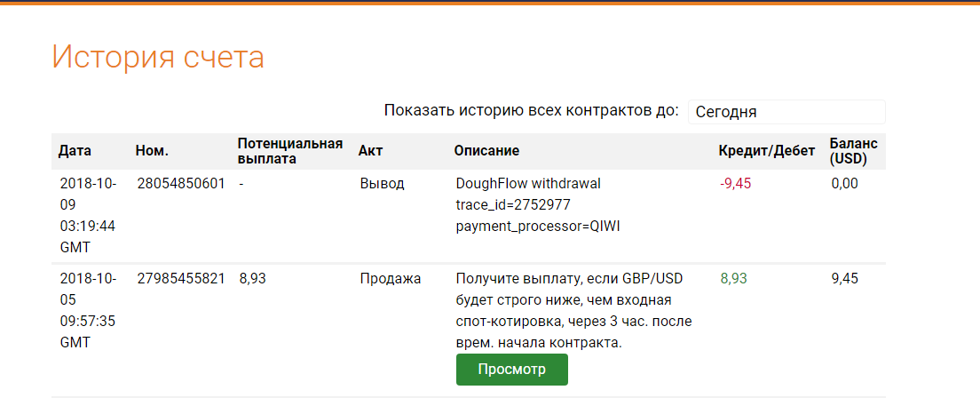Click the Вывод action cell
The height and width of the screenshot is (398, 980).
coord(382,184)
